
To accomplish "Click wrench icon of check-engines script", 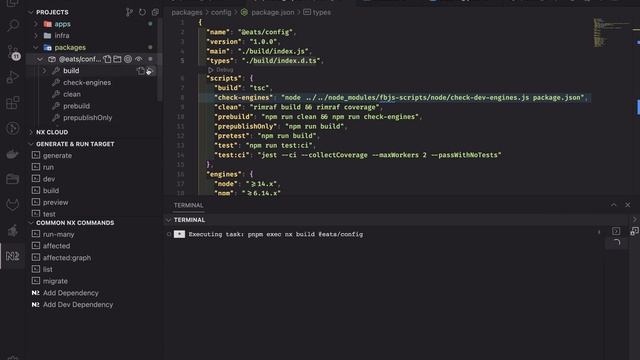I will point(56,83).
